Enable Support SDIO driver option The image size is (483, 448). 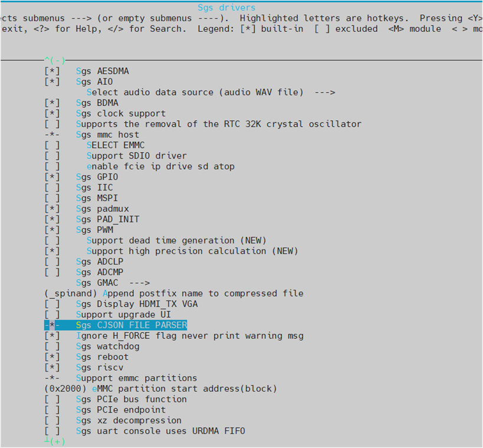tap(52, 156)
